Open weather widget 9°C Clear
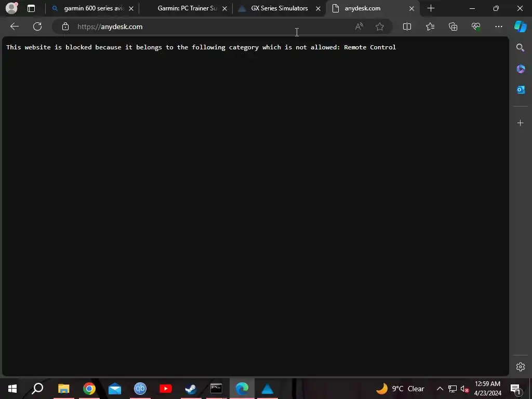This screenshot has height=399, width=532. pos(400,389)
